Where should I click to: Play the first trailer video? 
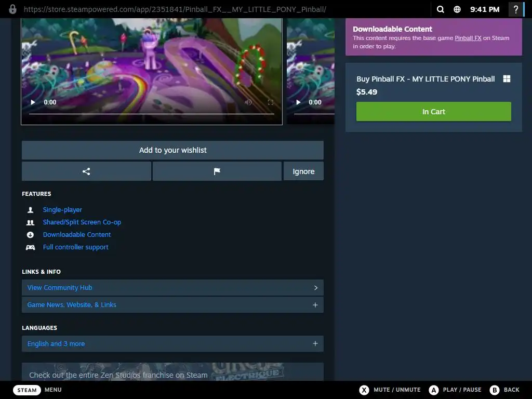(x=33, y=102)
